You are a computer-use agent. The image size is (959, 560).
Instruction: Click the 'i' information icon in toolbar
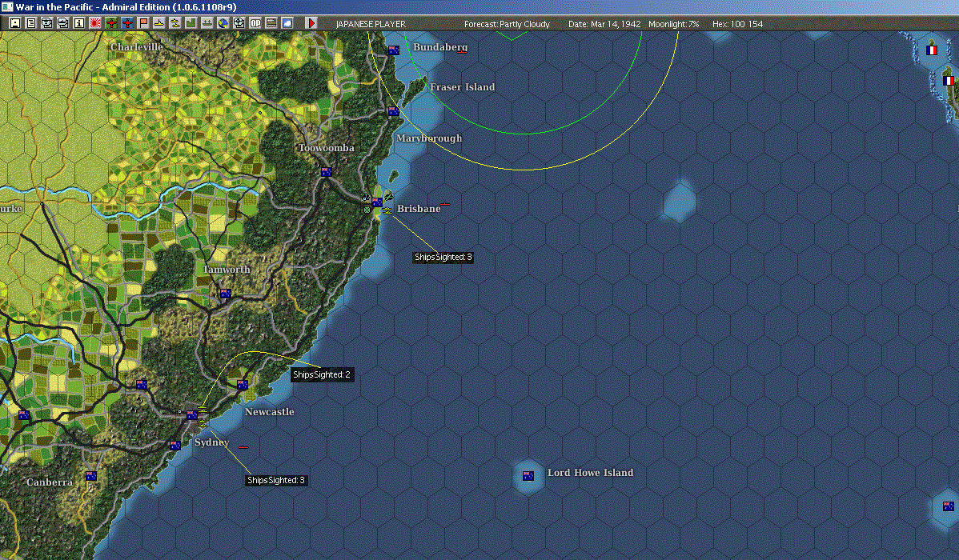click(79, 23)
